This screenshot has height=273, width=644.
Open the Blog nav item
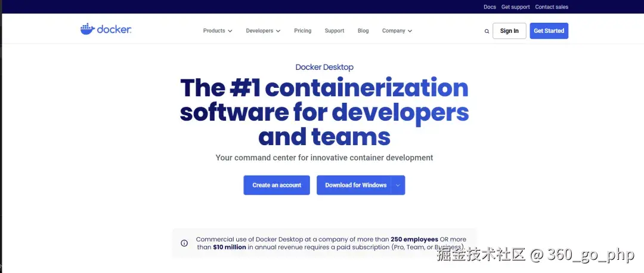point(363,31)
